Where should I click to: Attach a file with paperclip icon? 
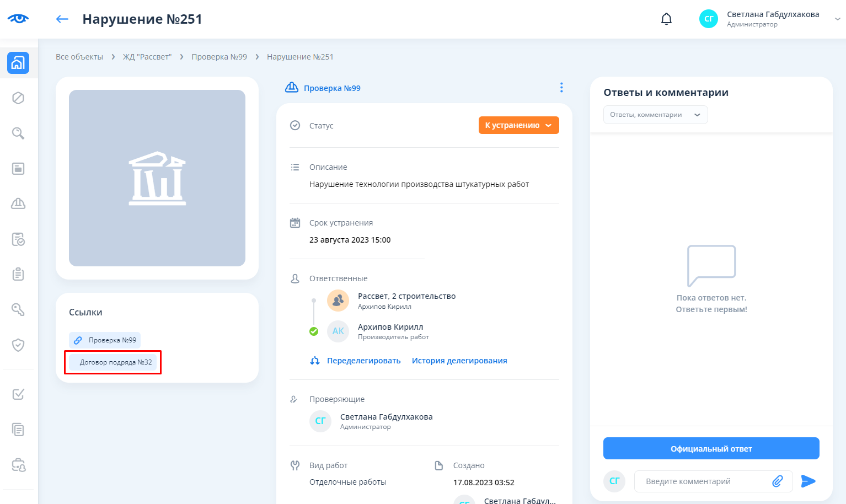tap(777, 481)
